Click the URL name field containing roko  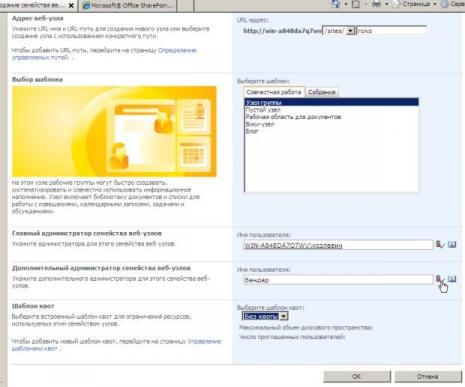(391, 31)
